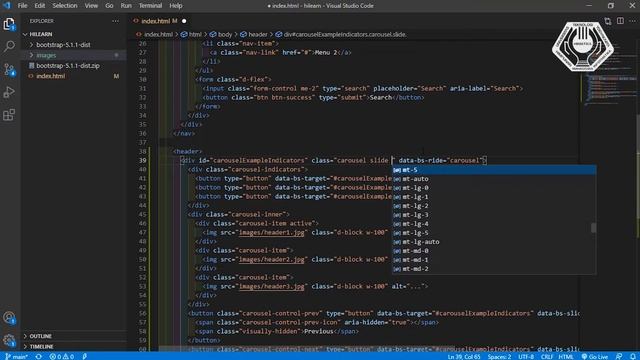This screenshot has height=360, width=640.
Task: Click the Ln 39, Col 65 indicator
Action: pyautogui.click(x=464, y=356)
